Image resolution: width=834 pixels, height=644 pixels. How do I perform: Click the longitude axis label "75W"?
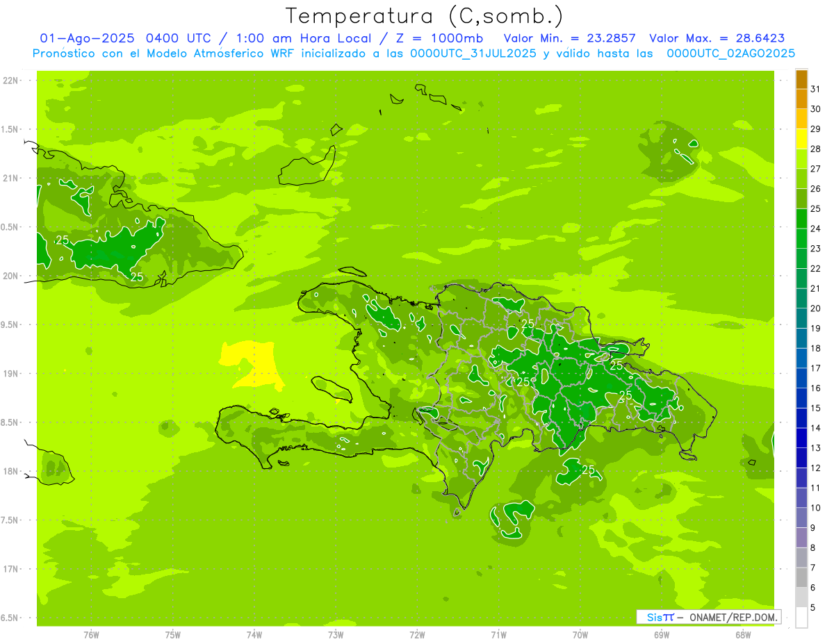click(173, 635)
